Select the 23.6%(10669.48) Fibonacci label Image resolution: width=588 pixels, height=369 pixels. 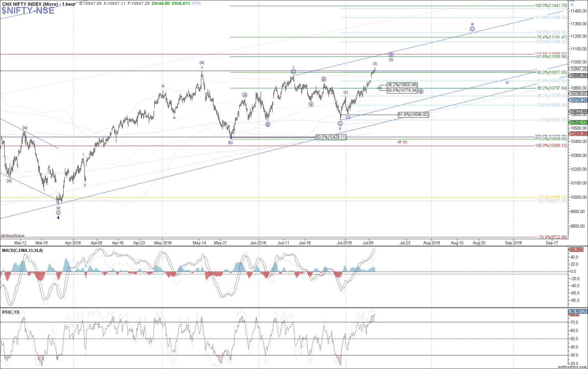point(552,105)
